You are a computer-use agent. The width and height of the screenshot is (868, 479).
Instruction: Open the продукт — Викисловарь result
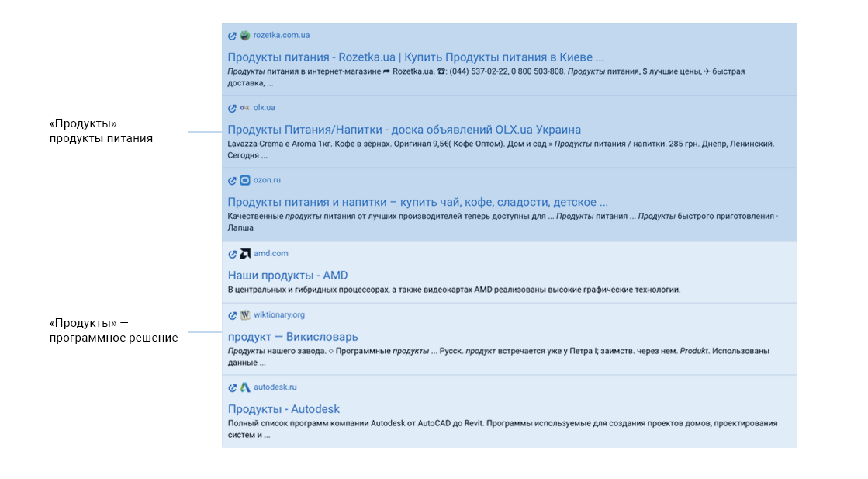pos(293,337)
